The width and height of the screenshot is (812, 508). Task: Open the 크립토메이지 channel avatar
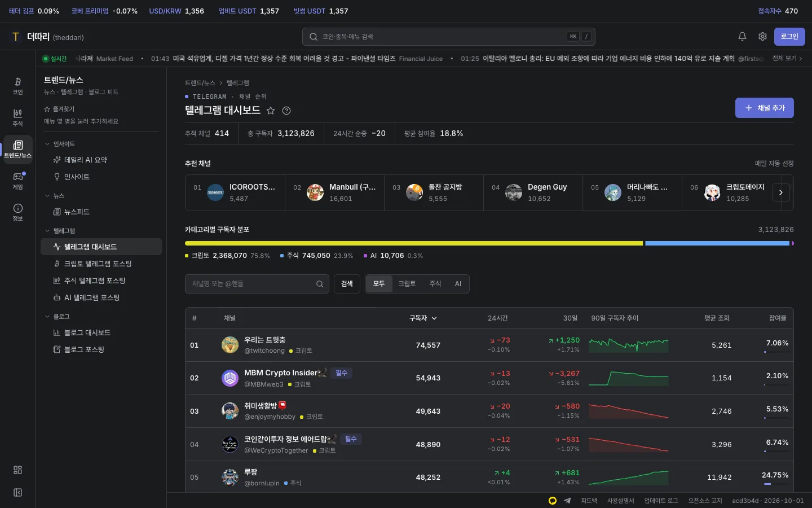tap(712, 192)
